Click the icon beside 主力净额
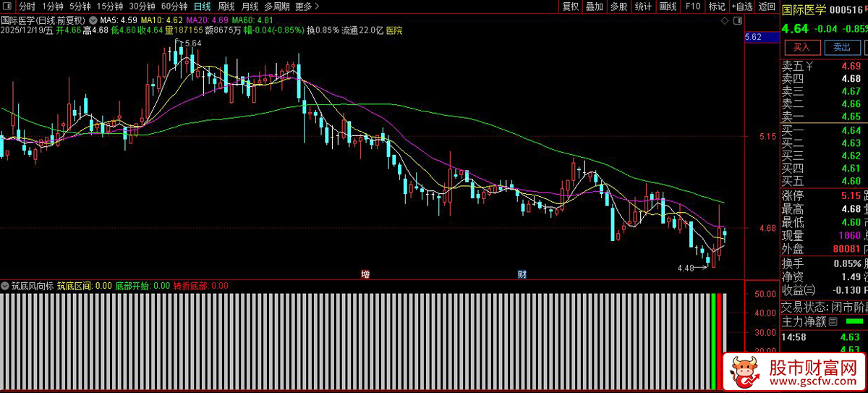This screenshot has width=868, height=393. click(x=833, y=321)
